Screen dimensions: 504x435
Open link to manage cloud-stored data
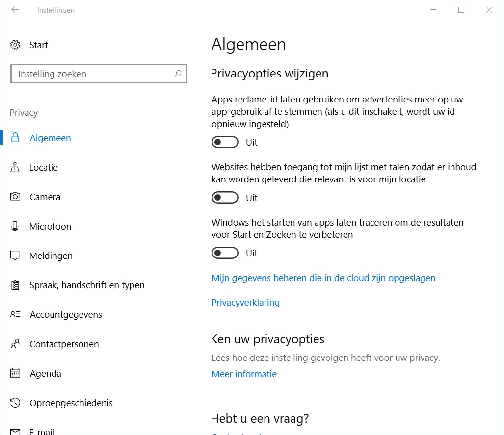pyautogui.click(x=323, y=278)
